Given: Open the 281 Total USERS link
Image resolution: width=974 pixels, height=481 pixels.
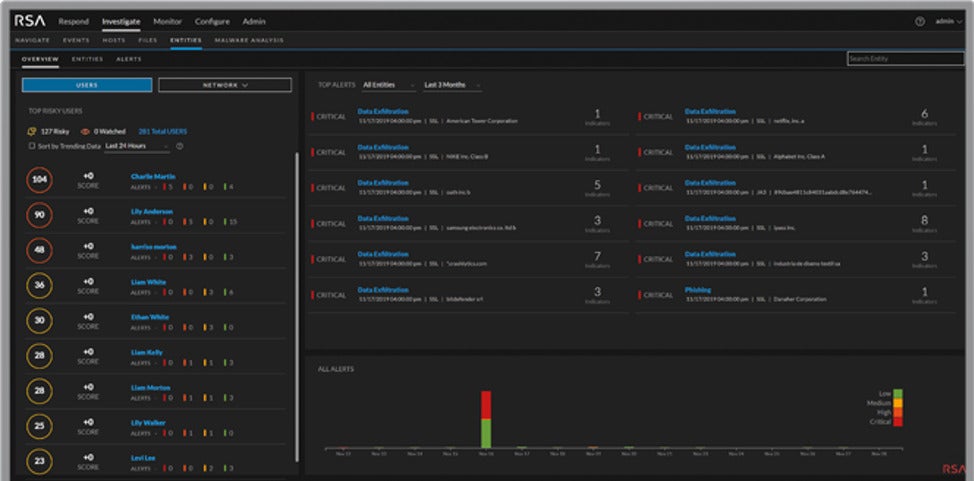Looking at the screenshot, I should pyautogui.click(x=163, y=132).
